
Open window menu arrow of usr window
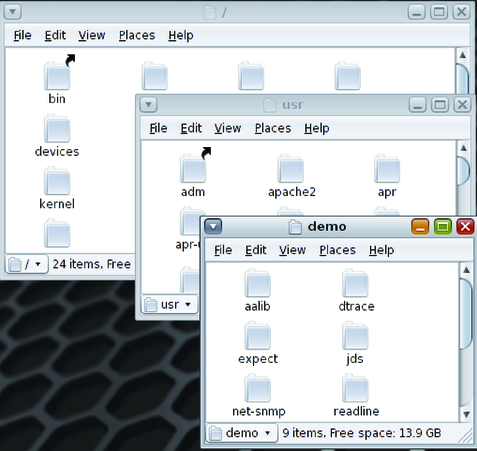tap(149, 105)
